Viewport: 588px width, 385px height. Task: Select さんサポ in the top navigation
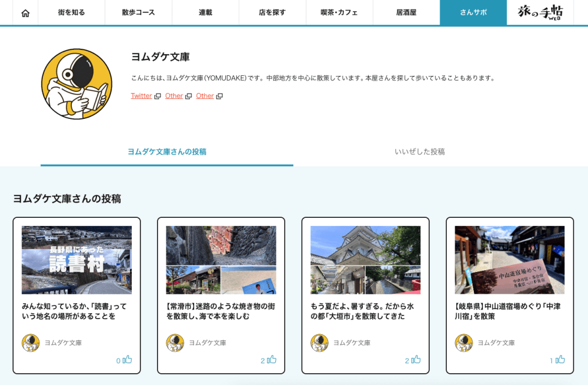tap(473, 12)
